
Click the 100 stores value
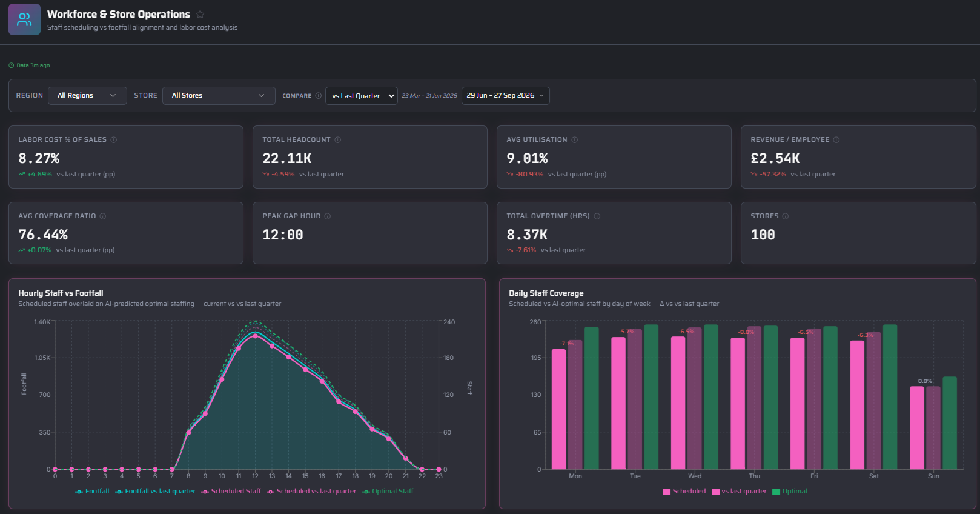763,235
